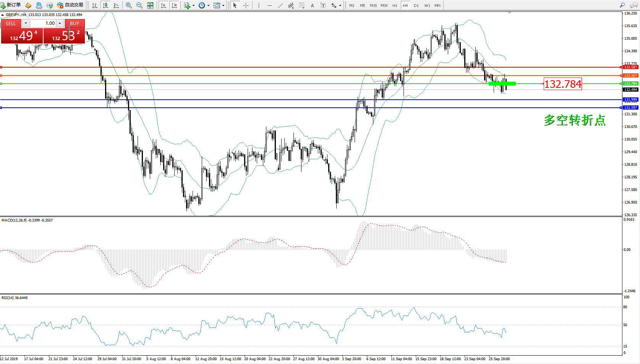Image resolution: width=640 pixels, height=364 pixels.
Task: Open the tile windows layout icon
Action: coord(150,5)
